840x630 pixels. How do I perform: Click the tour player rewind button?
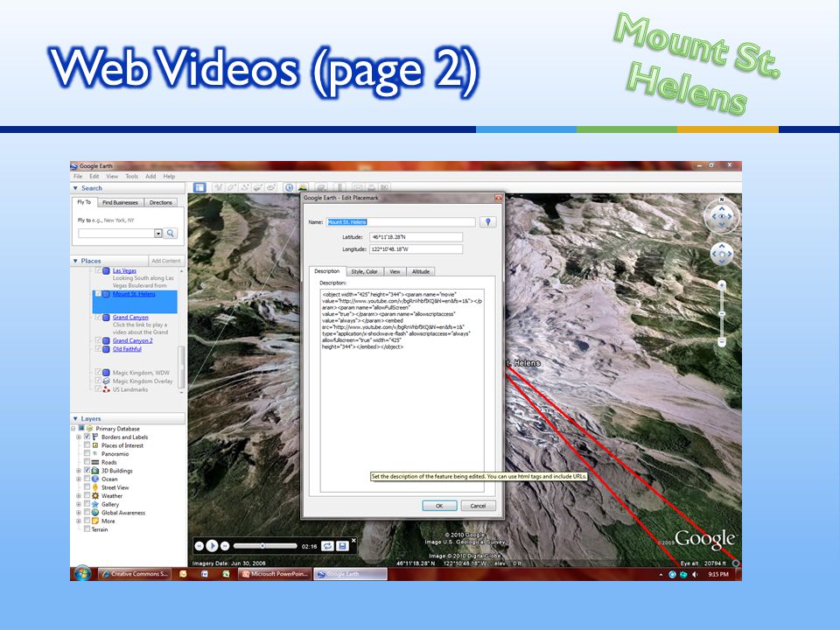pos(199,546)
